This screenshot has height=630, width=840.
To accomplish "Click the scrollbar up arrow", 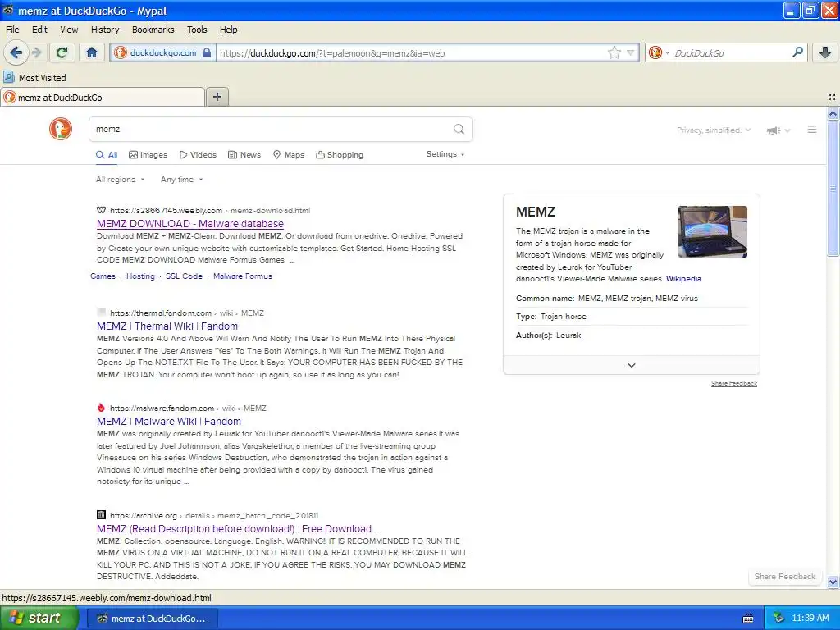I will [833, 113].
